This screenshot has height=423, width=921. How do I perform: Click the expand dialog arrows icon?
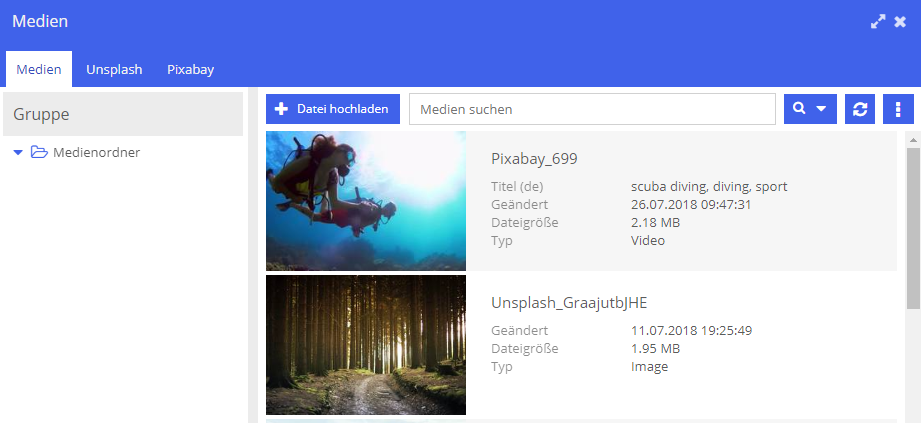click(x=878, y=22)
